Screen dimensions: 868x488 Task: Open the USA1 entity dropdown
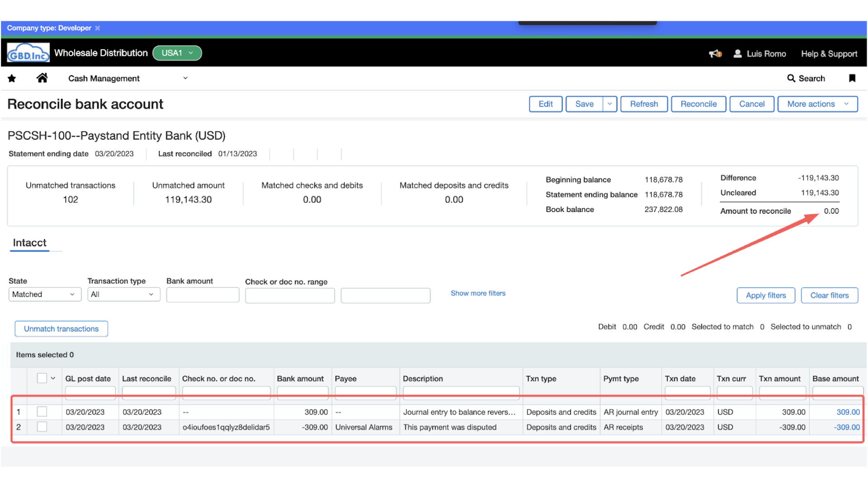click(177, 53)
